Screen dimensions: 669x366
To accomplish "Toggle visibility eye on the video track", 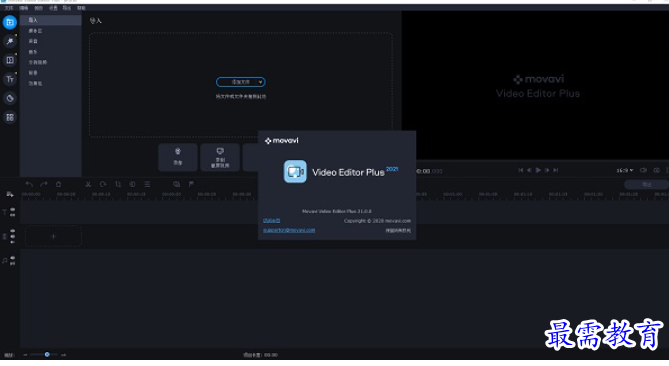I will (12, 231).
